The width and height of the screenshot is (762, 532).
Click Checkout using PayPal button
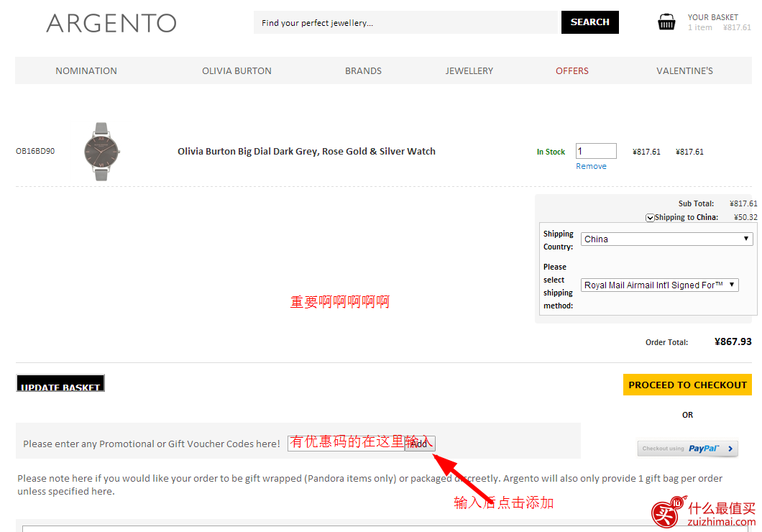688,449
